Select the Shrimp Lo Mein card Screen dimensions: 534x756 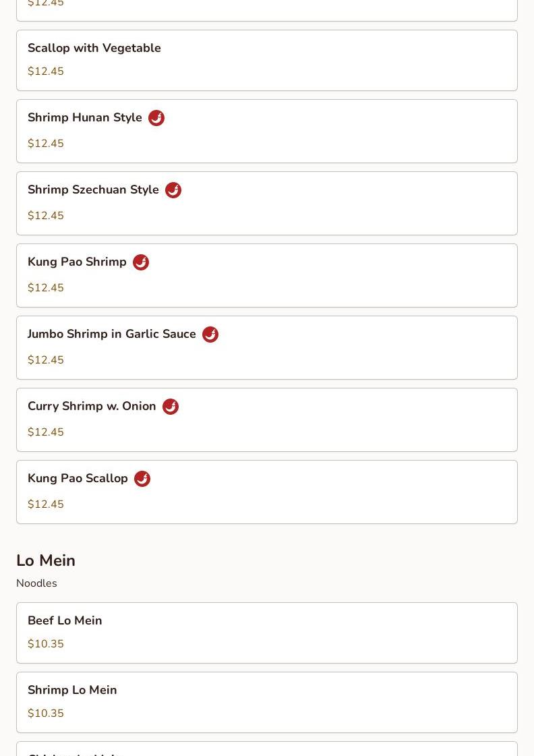click(267, 702)
